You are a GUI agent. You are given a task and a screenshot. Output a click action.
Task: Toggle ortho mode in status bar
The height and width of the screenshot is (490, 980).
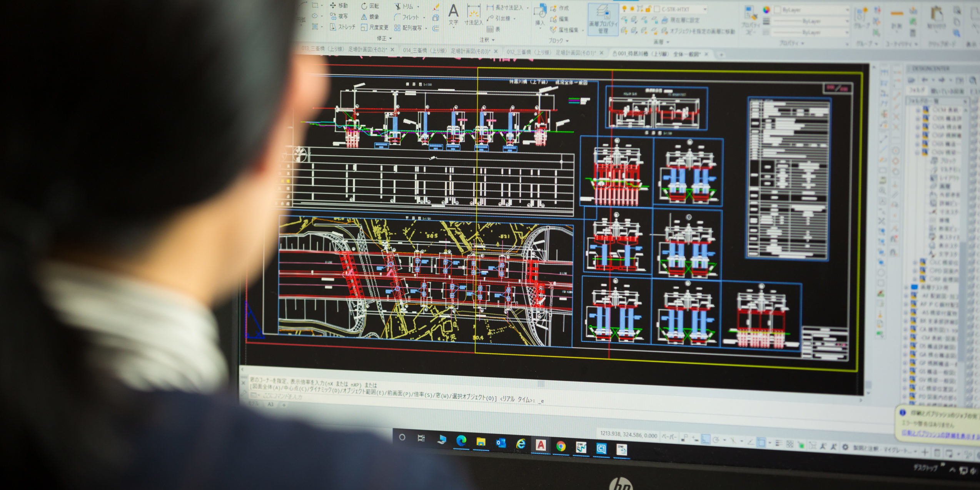tap(706, 440)
